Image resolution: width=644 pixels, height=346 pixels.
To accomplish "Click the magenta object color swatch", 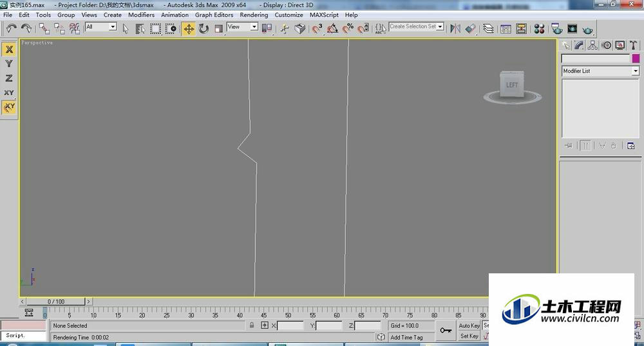I will 636,59.
